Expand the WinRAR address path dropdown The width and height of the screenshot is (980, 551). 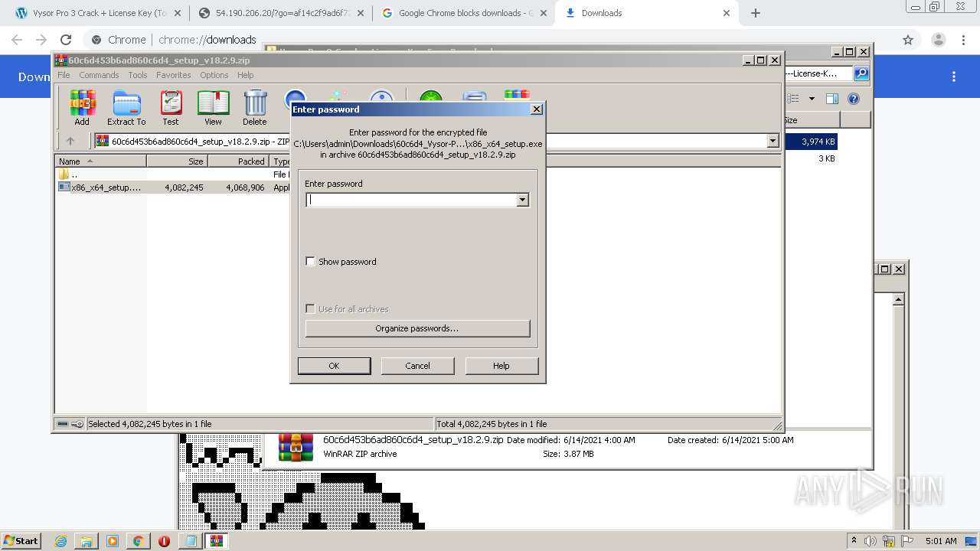click(x=773, y=141)
